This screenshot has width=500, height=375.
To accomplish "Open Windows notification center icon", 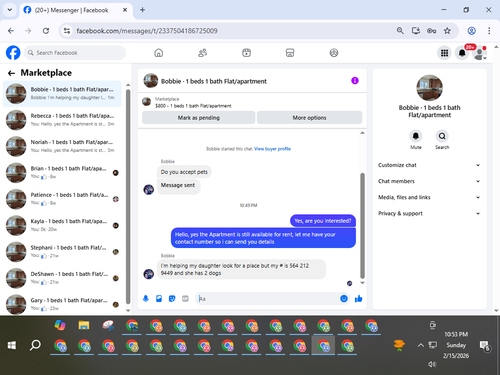I will 484,345.
